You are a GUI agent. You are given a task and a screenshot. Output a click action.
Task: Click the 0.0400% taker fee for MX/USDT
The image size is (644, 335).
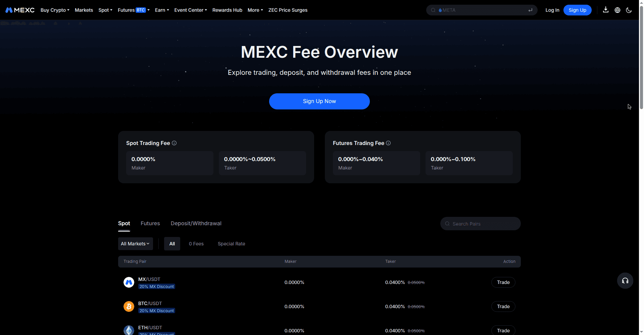[395, 282]
